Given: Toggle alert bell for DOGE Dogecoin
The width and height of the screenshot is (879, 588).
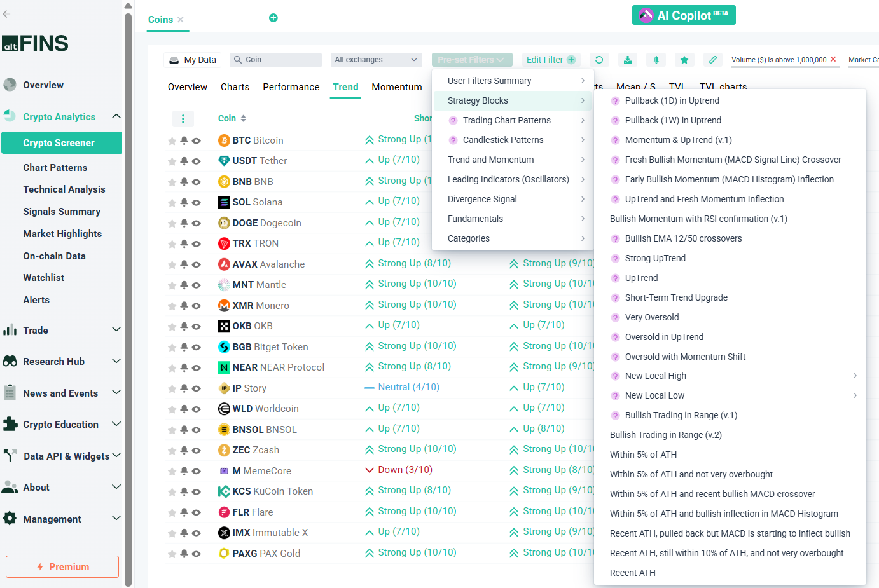Looking at the screenshot, I should point(184,223).
